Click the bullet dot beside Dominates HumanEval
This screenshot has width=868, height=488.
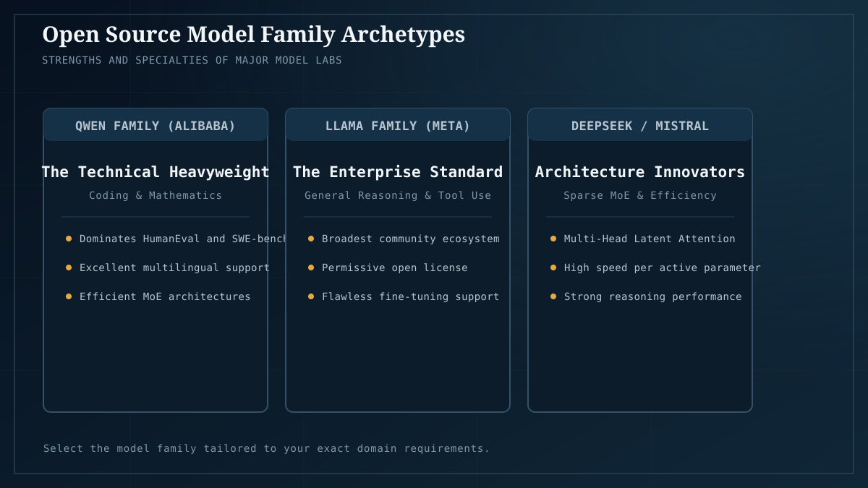coord(69,239)
